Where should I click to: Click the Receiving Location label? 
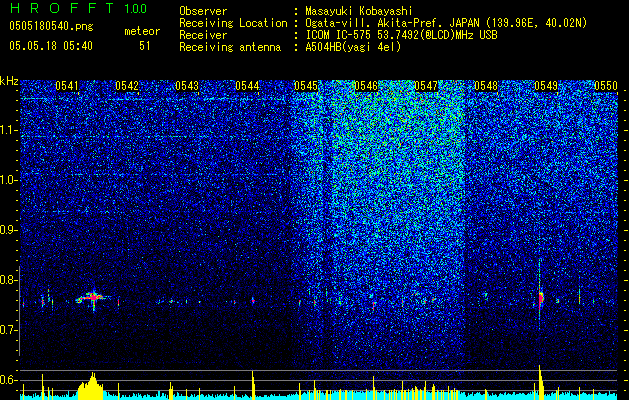point(233,23)
